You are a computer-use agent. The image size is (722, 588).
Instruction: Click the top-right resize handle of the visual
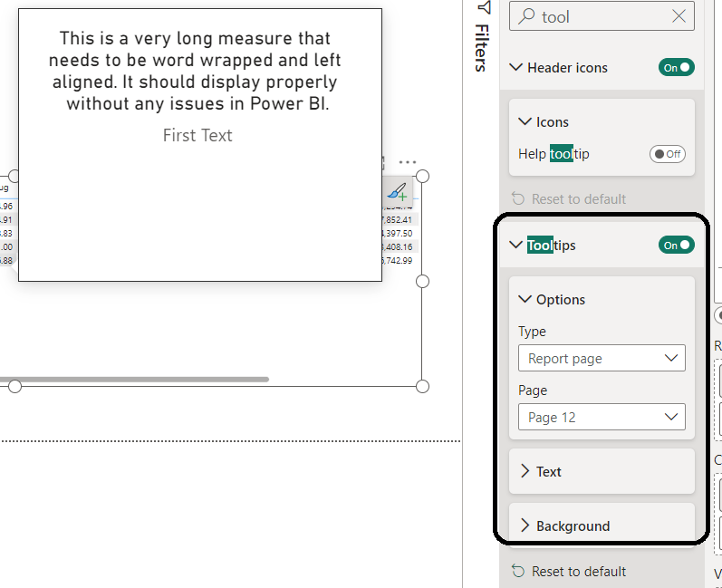pyautogui.click(x=422, y=177)
